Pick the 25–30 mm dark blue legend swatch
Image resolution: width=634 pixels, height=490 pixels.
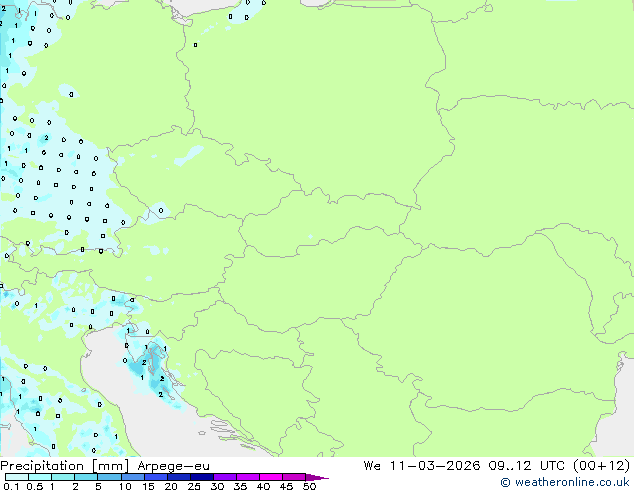tap(202, 477)
